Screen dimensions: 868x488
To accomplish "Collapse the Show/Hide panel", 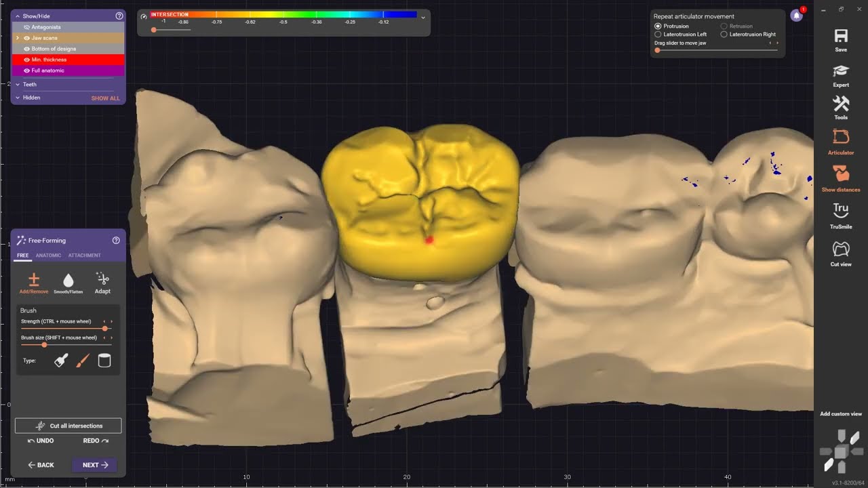I will pos(18,16).
